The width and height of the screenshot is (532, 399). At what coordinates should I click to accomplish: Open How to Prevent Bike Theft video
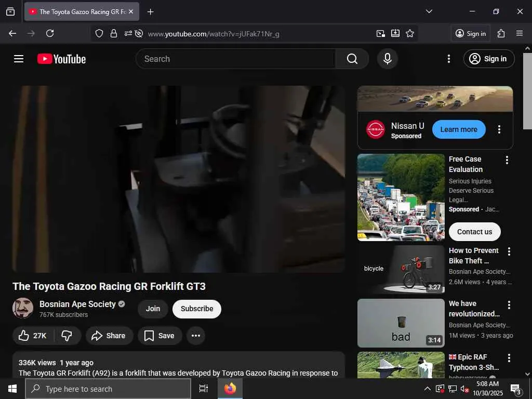pyautogui.click(x=474, y=256)
